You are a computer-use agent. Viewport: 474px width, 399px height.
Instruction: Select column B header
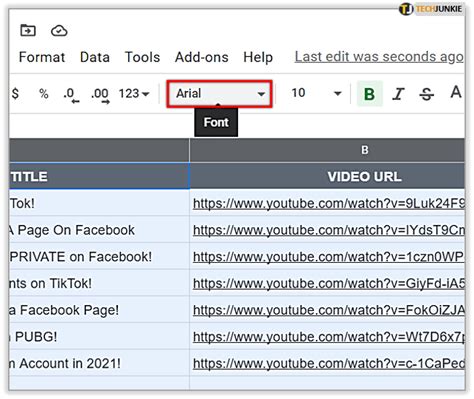(x=327, y=150)
